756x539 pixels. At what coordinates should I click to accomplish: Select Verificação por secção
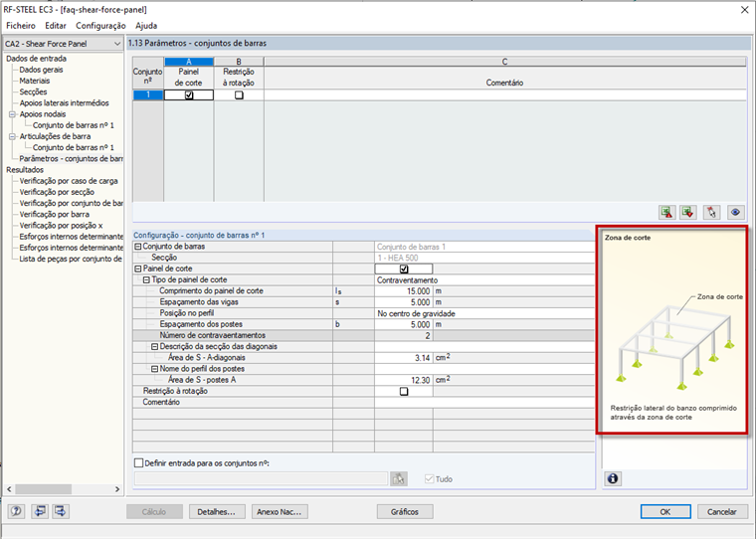click(x=57, y=192)
